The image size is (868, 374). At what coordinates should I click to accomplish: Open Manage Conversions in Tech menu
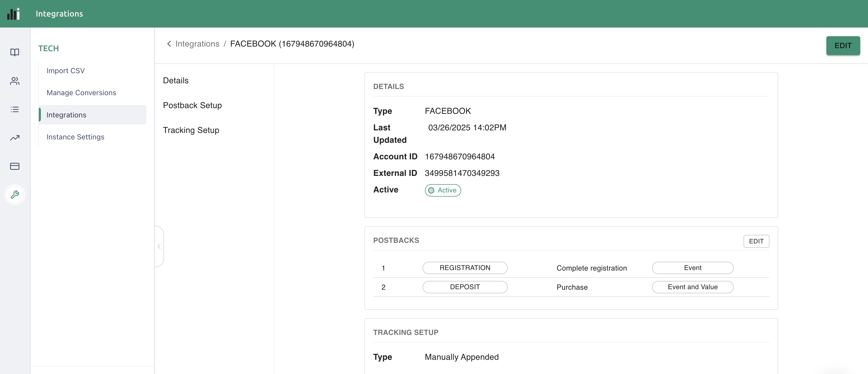81,93
